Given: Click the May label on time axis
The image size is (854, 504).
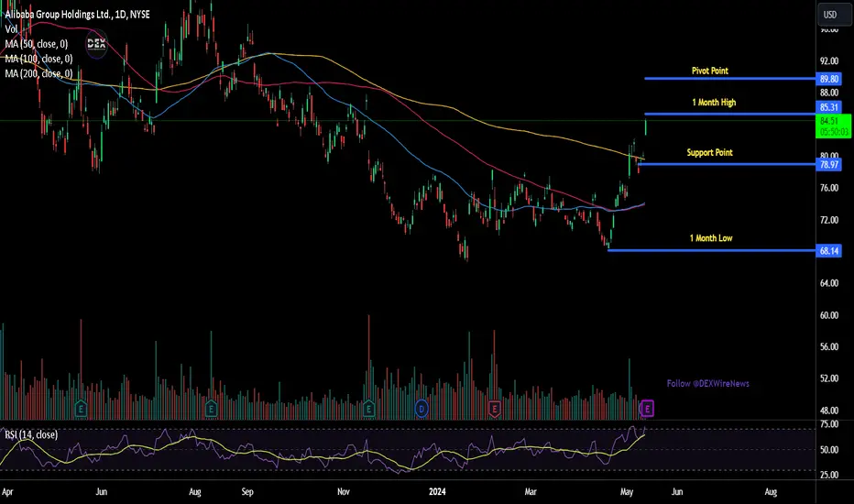Looking at the screenshot, I should pyautogui.click(x=627, y=492).
